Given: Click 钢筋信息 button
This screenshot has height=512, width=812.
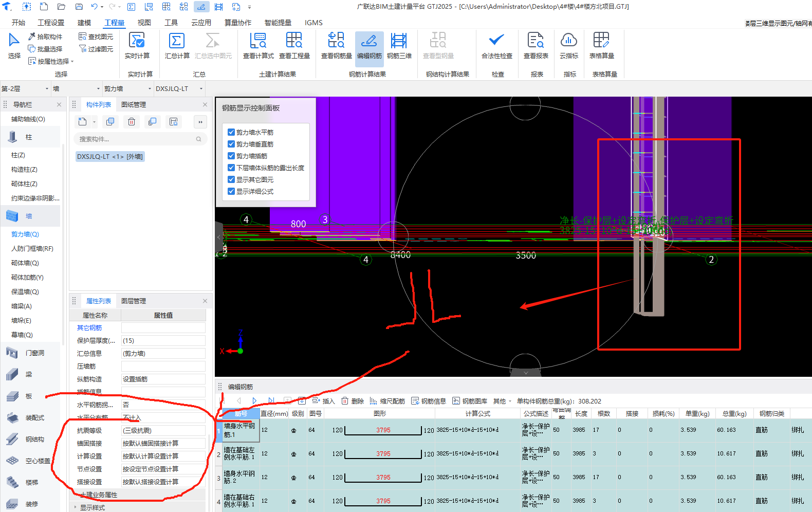Looking at the screenshot, I should click(429, 401).
